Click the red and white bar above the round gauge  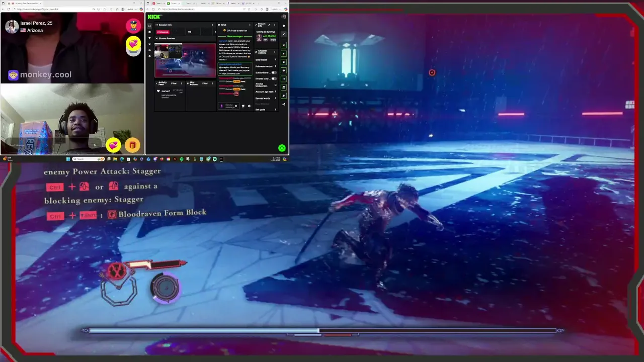click(155, 265)
